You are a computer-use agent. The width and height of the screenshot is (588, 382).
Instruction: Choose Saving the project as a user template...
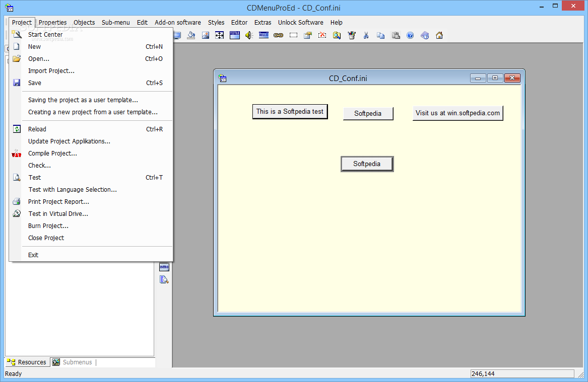click(90, 100)
